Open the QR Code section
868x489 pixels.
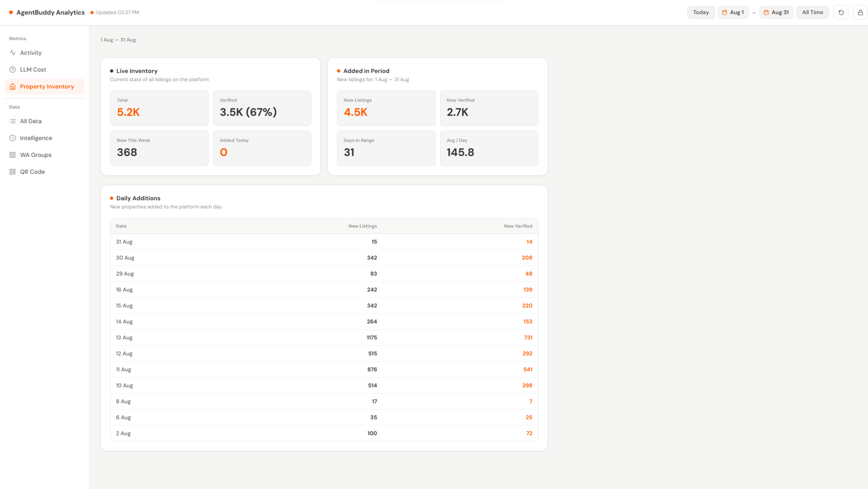(x=44, y=172)
